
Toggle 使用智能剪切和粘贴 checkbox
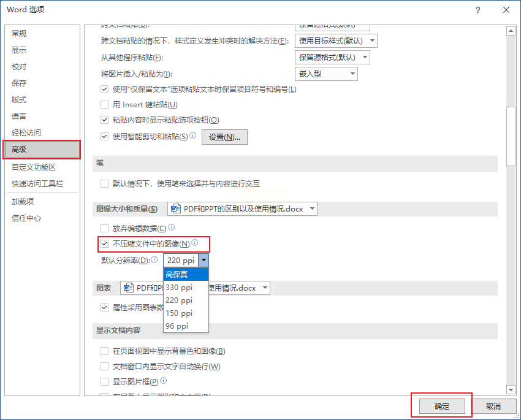[104, 137]
